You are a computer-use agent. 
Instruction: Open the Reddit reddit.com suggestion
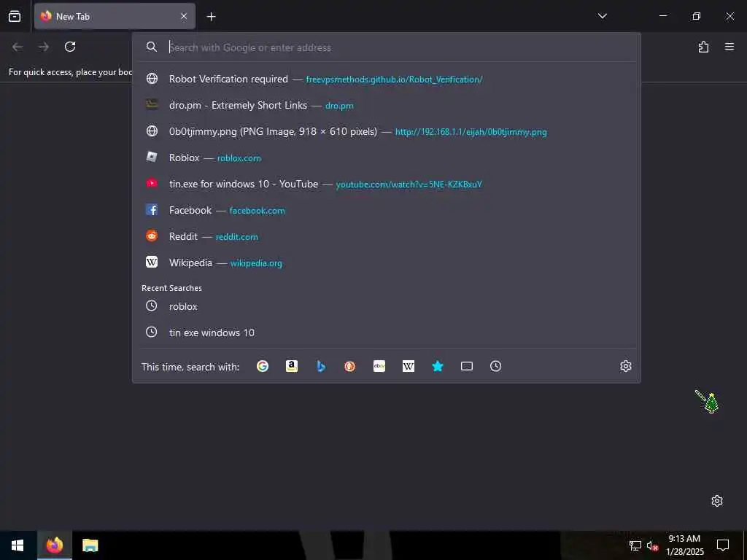[387, 236]
